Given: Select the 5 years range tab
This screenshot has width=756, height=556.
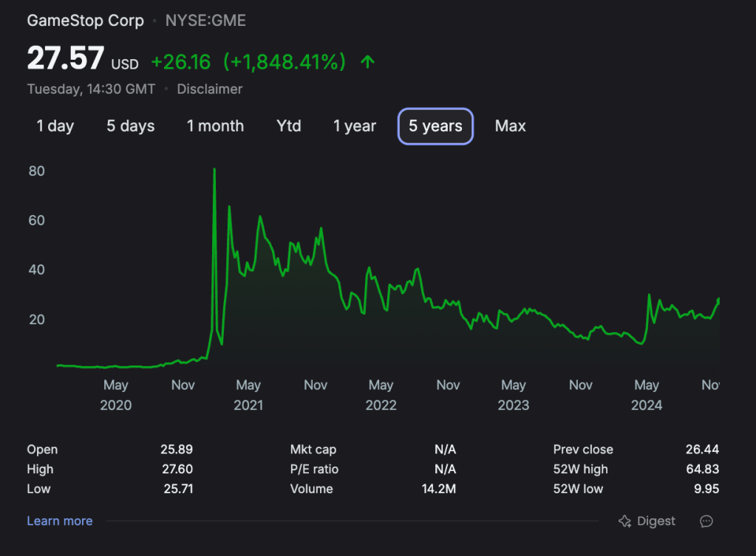Looking at the screenshot, I should point(435,126).
